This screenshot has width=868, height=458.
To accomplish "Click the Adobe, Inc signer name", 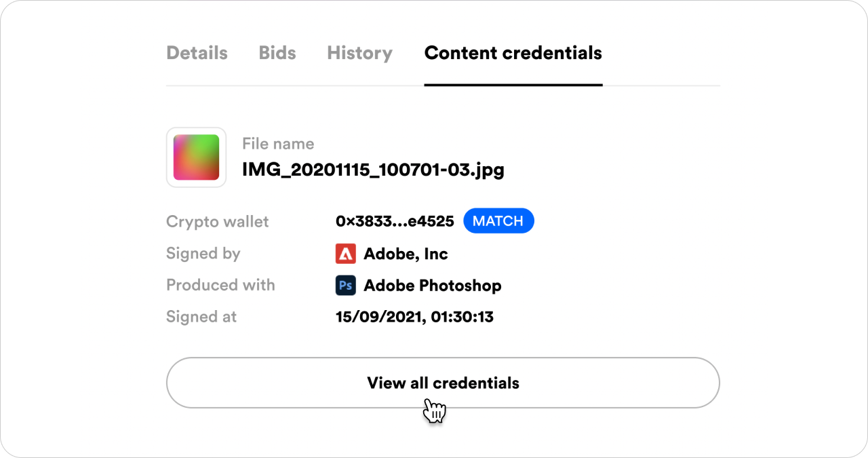I will pos(406,254).
